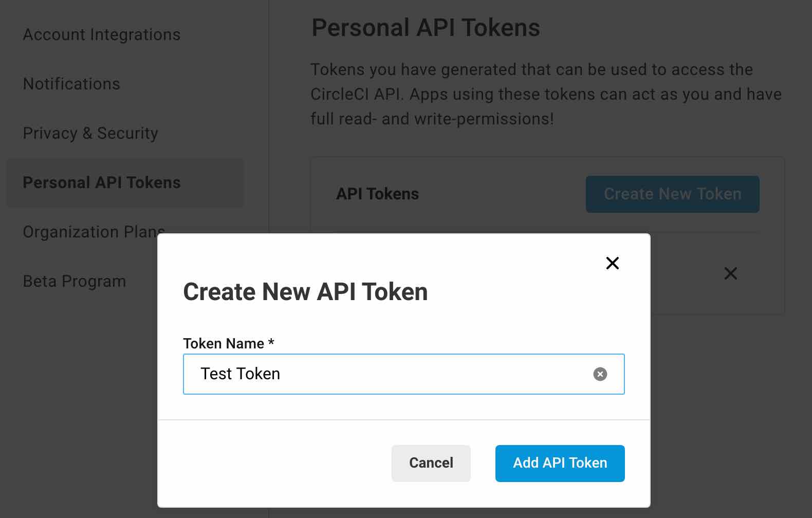This screenshot has width=812, height=518.
Task: Select the Test Token text in the field
Action: tap(239, 374)
